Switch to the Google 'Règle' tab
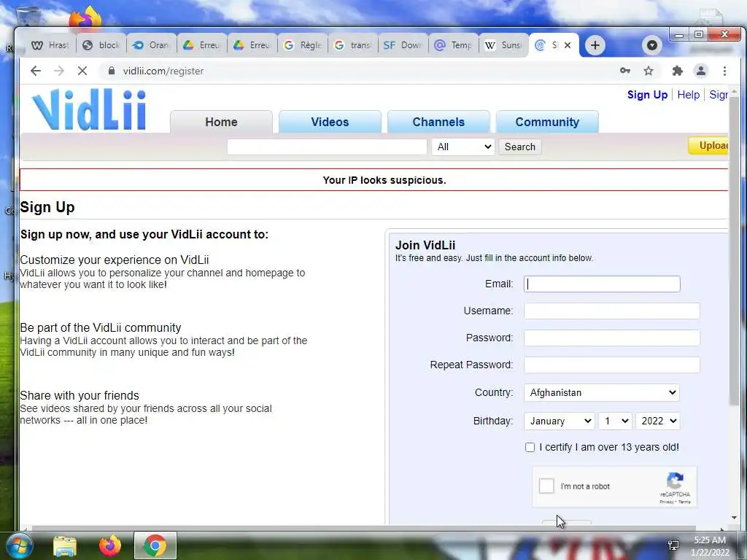Image resolution: width=747 pixels, height=560 pixels. (x=303, y=45)
